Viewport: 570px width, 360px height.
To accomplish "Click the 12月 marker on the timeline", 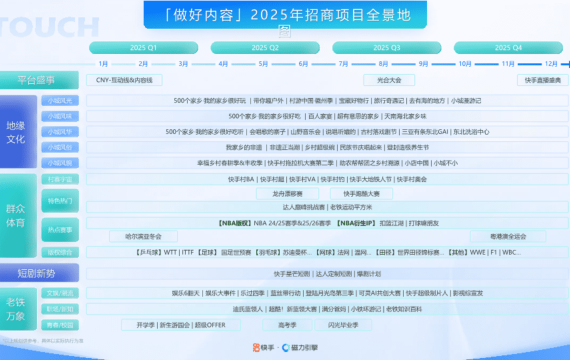I will (x=551, y=64).
